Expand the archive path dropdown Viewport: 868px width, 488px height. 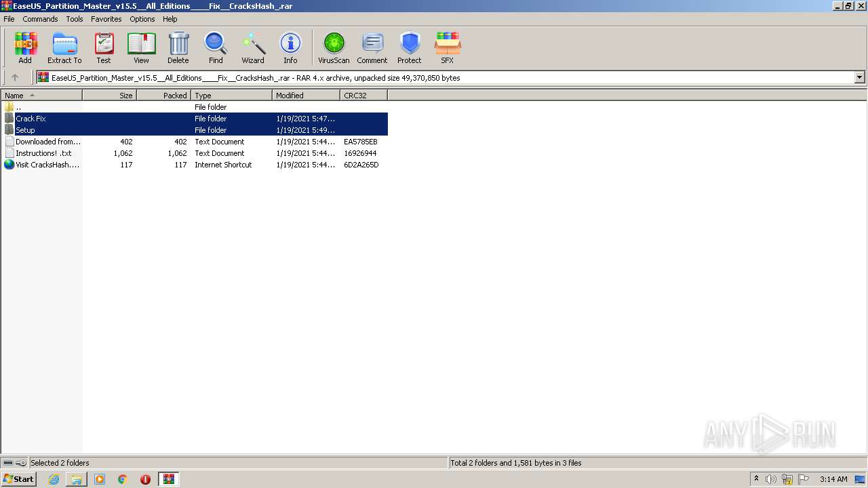click(x=859, y=77)
